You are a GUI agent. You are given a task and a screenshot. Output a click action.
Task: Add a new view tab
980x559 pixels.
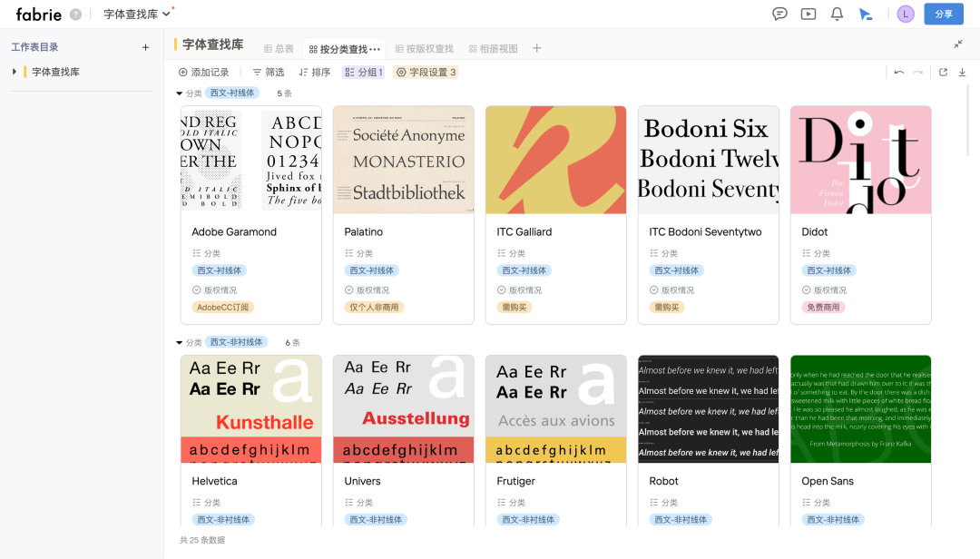point(537,48)
